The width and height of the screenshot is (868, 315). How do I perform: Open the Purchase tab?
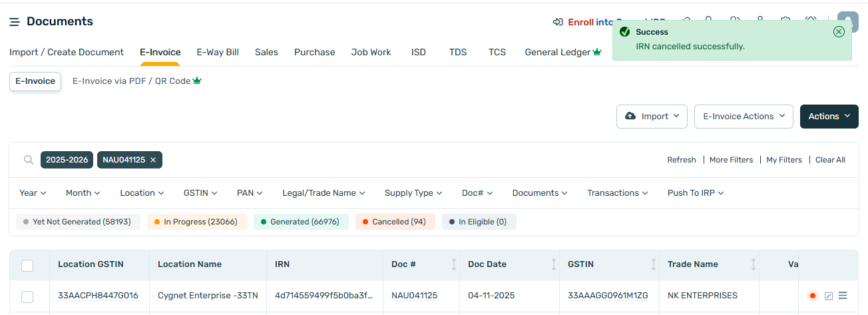coord(314,52)
